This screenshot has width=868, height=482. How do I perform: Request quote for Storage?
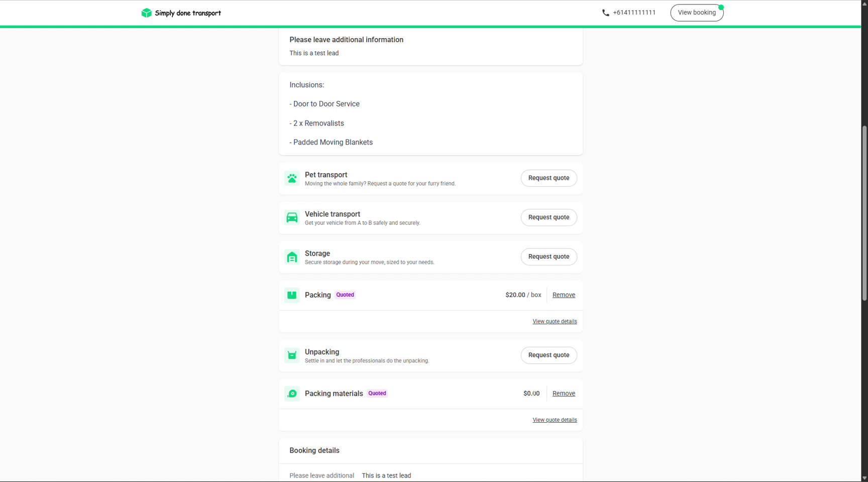[549, 257]
